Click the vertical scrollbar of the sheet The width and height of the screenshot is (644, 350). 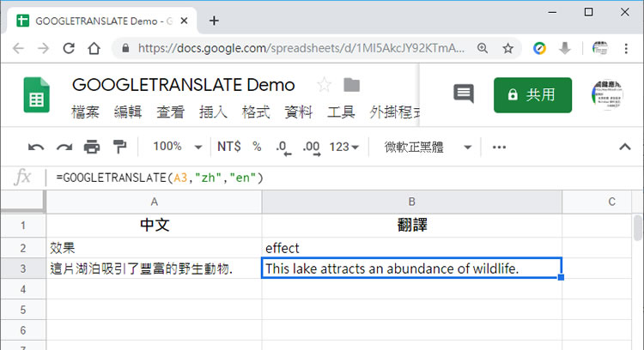click(637, 228)
